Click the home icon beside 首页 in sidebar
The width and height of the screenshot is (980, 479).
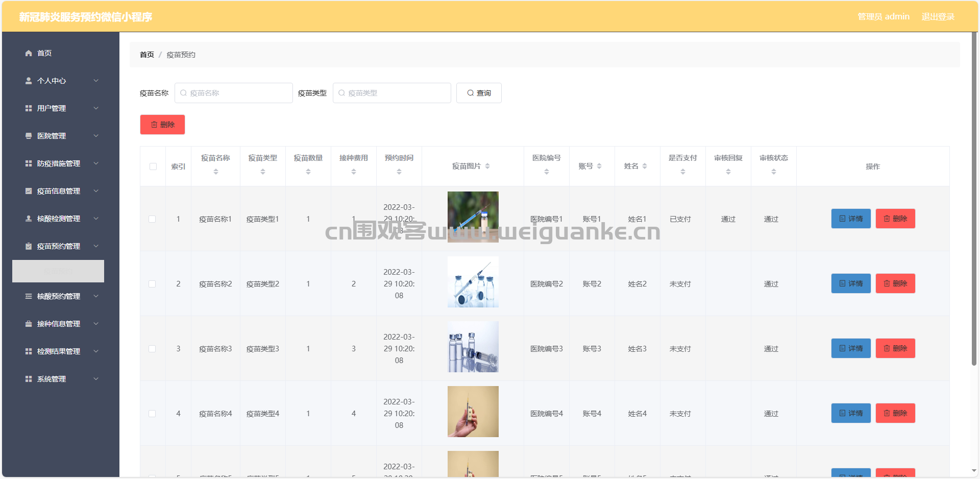[x=29, y=53]
